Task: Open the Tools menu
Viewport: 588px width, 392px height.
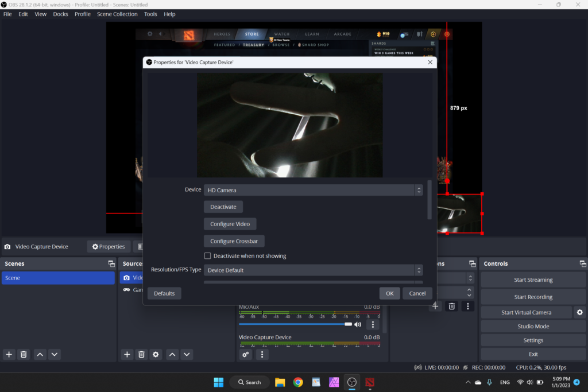Action: (x=150, y=14)
